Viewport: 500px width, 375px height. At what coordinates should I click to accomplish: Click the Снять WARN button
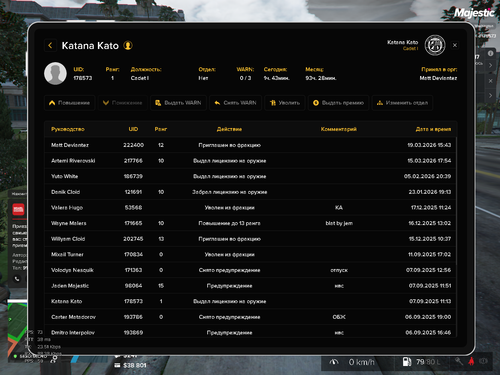click(x=236, y=103)
